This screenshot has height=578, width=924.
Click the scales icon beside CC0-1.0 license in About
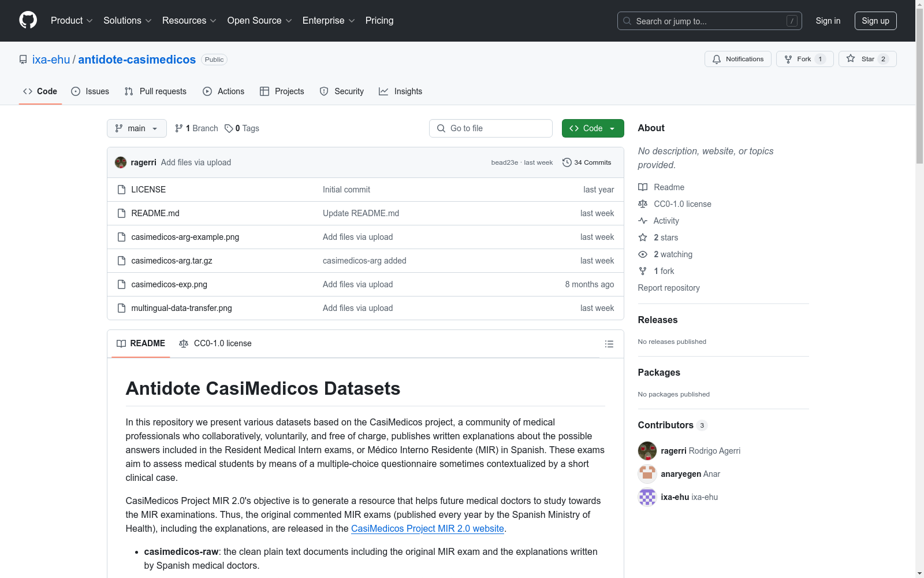click(x=643, y=204)
